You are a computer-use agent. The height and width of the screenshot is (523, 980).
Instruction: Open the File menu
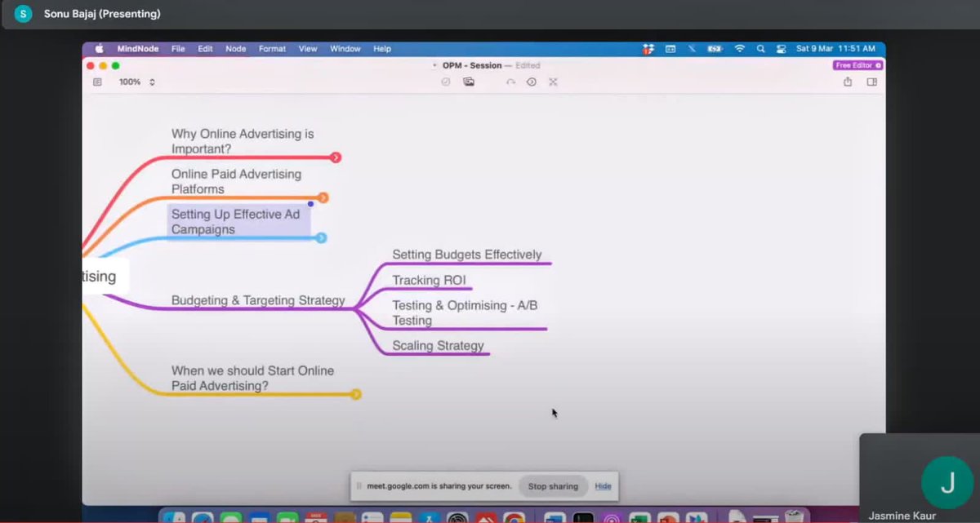click(x=178, y=49)
